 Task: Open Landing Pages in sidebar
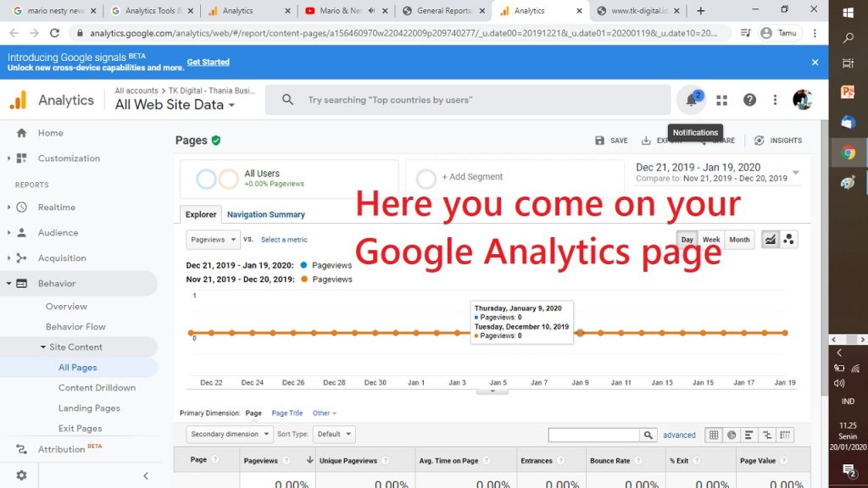[x=89, y=408]
